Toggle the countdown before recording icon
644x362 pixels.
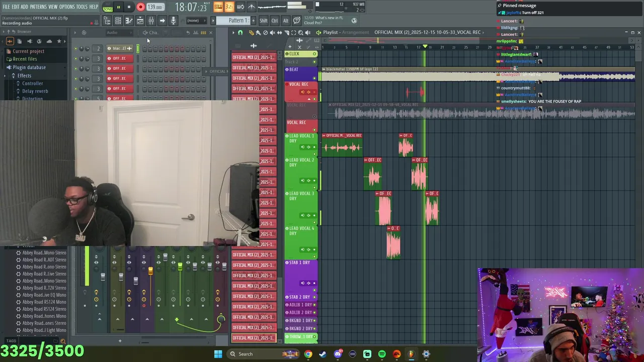tap(230, 7)
